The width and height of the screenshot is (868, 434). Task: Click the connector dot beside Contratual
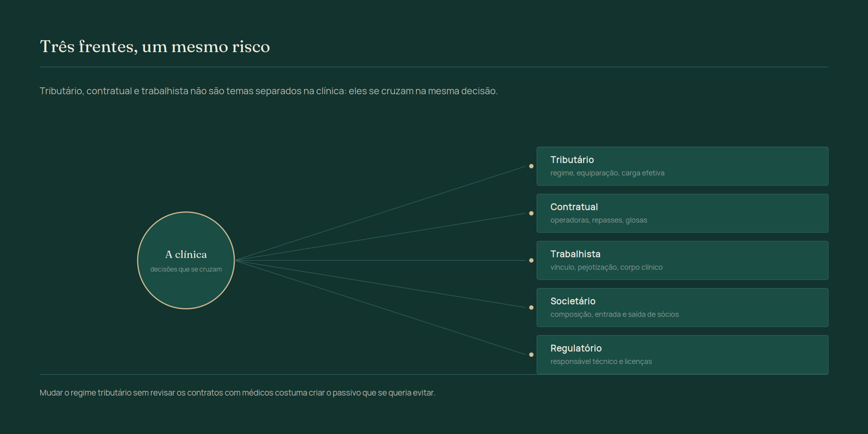click(531, 213)
